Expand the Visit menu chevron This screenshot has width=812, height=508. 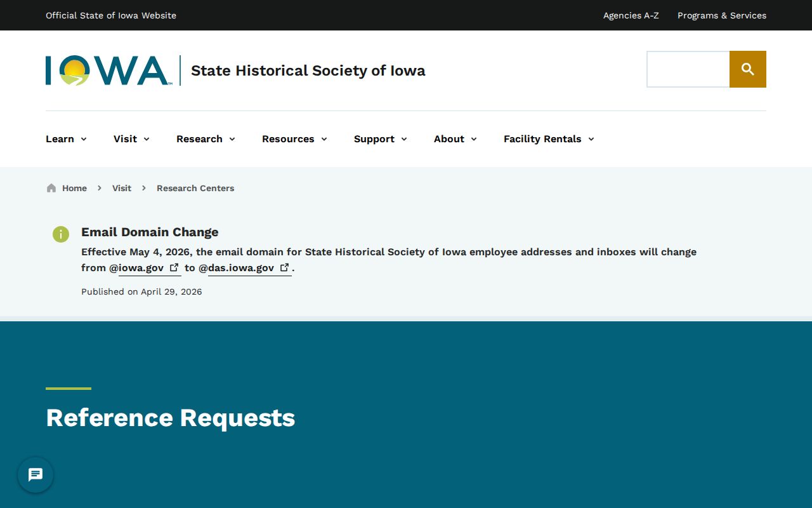[147, 139]
